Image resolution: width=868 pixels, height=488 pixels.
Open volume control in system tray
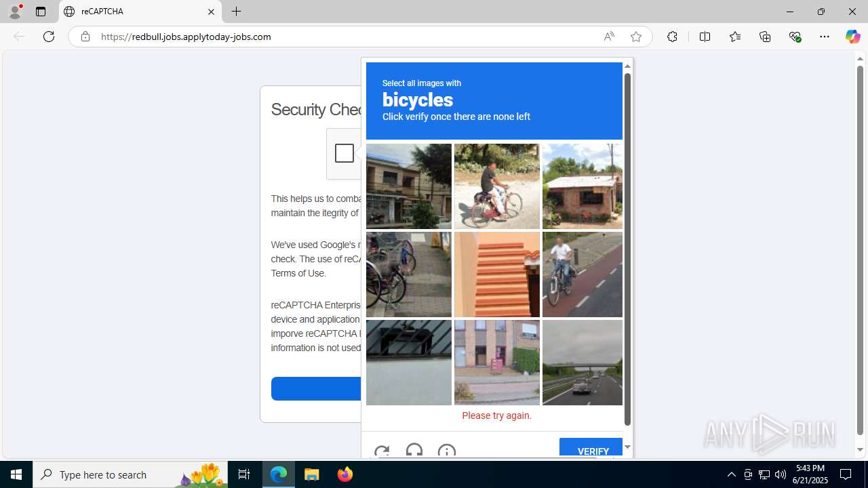click(780, 474)
